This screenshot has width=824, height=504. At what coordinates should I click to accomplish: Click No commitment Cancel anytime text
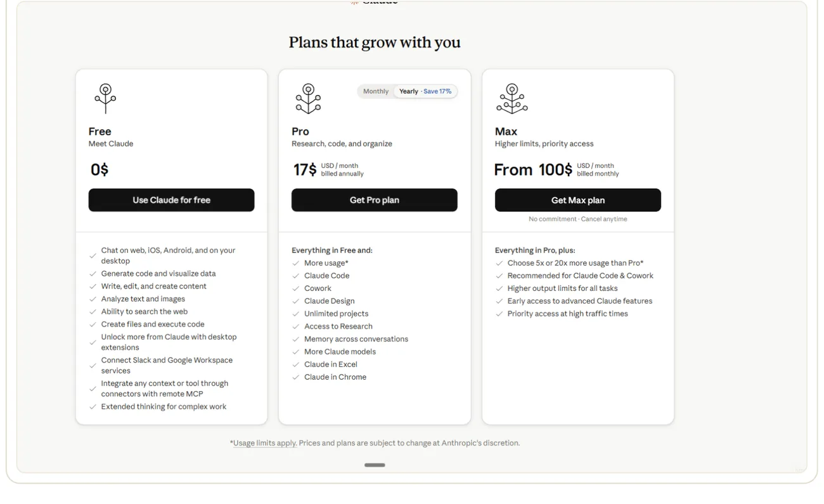point(578,219)
